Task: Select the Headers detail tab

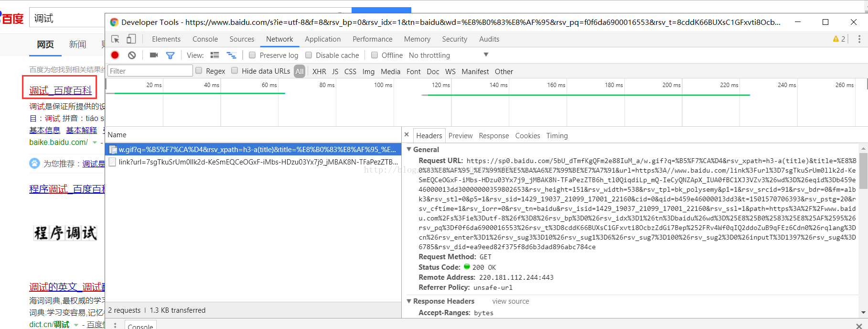Action: click(x=429, y=136)
